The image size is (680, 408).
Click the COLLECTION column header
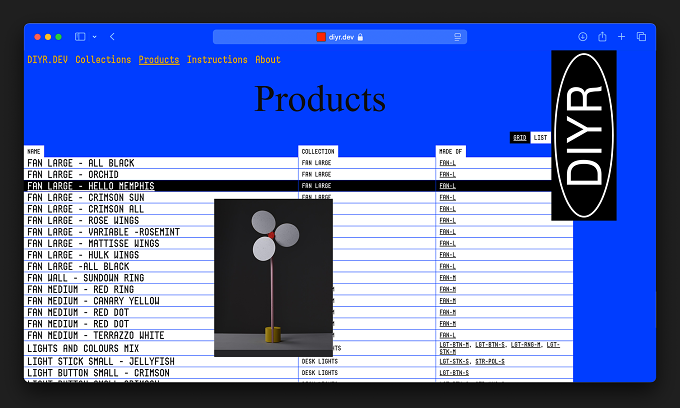pos(318,151)
